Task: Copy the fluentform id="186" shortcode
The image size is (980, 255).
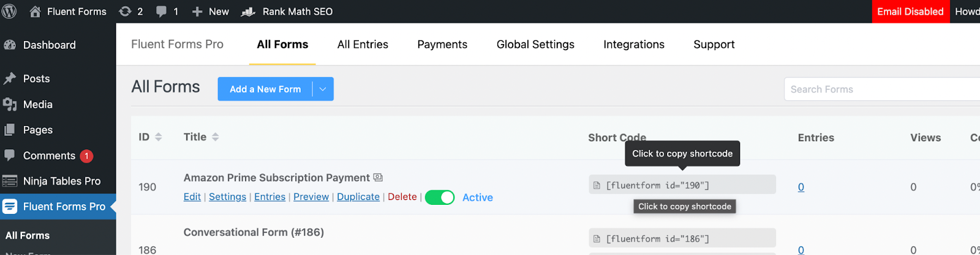Action: (682, 238)
